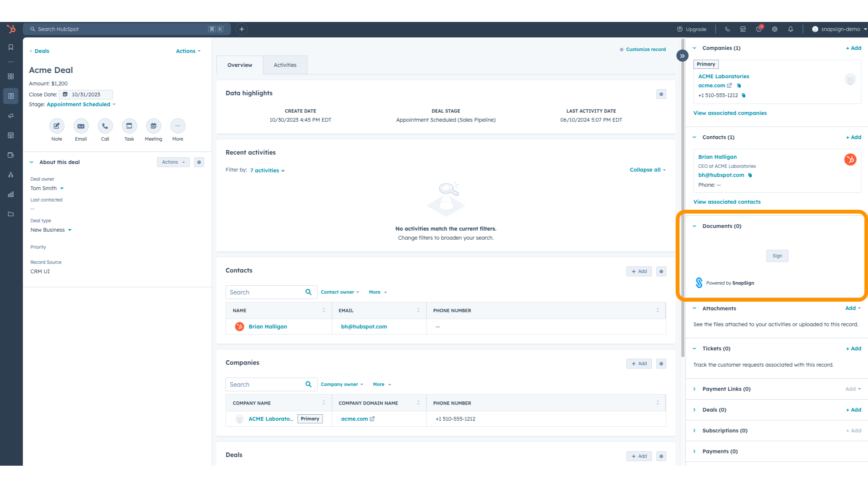Open Brian Halligan in contacts table
This screenshot has height=488, width=868.
point(267,327)
